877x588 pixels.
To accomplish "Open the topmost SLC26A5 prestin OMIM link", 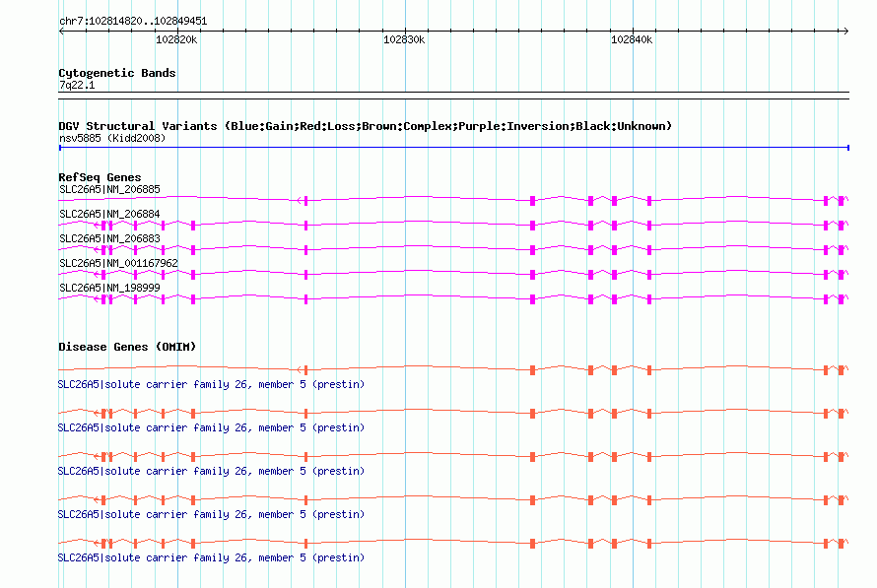I will click(x=211, y=384).
